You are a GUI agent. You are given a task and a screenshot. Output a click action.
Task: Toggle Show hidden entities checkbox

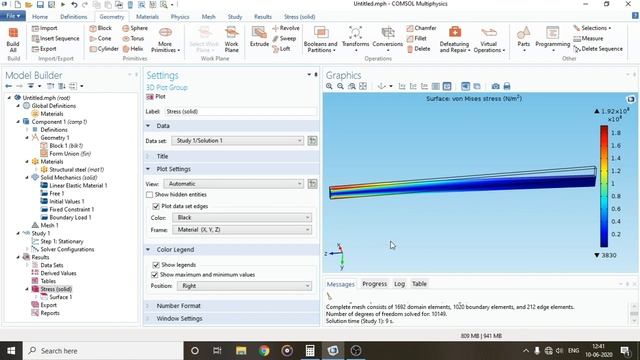149,195
